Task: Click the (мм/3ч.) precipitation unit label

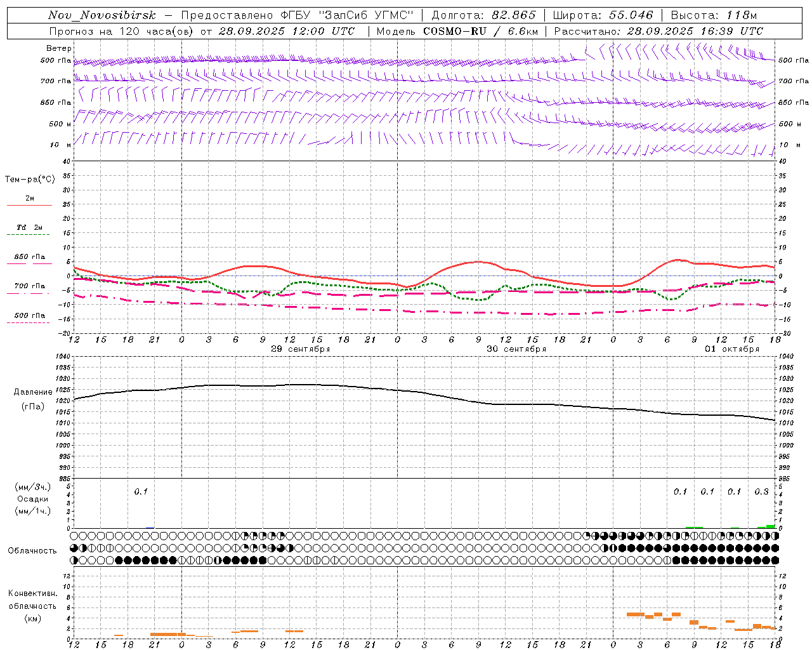Action: pyautogui.click(x=33, y=487)
